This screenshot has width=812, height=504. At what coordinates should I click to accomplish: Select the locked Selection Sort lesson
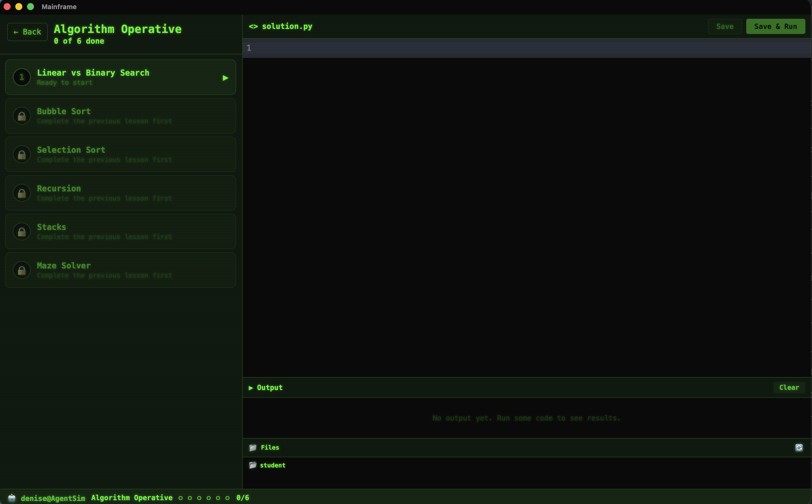coord(120,155)
